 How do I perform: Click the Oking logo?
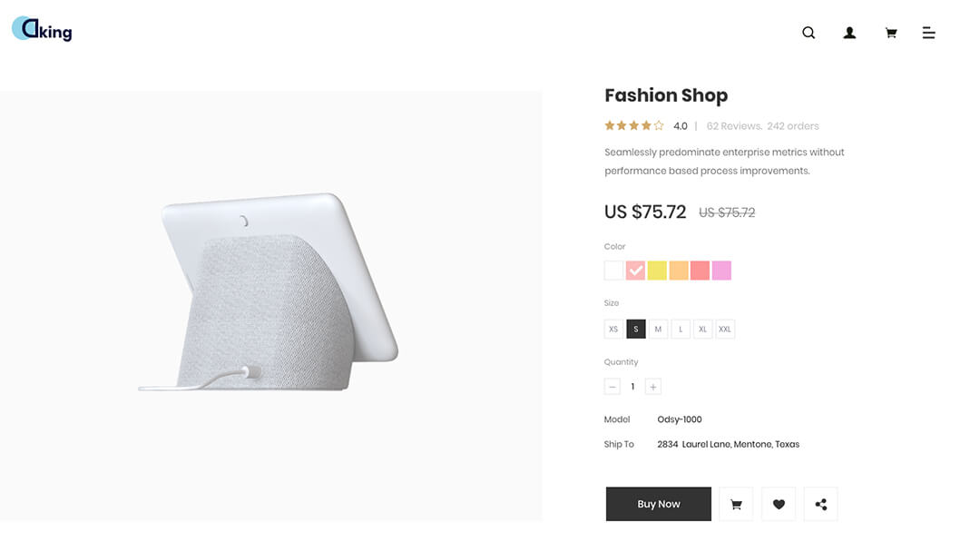click(42, 29)
